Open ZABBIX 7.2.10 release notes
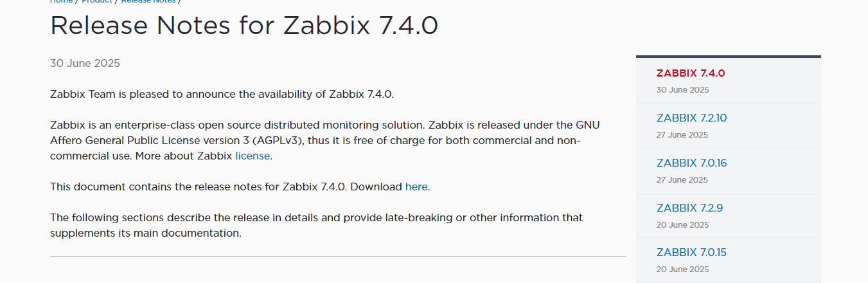 click(691, 118)
